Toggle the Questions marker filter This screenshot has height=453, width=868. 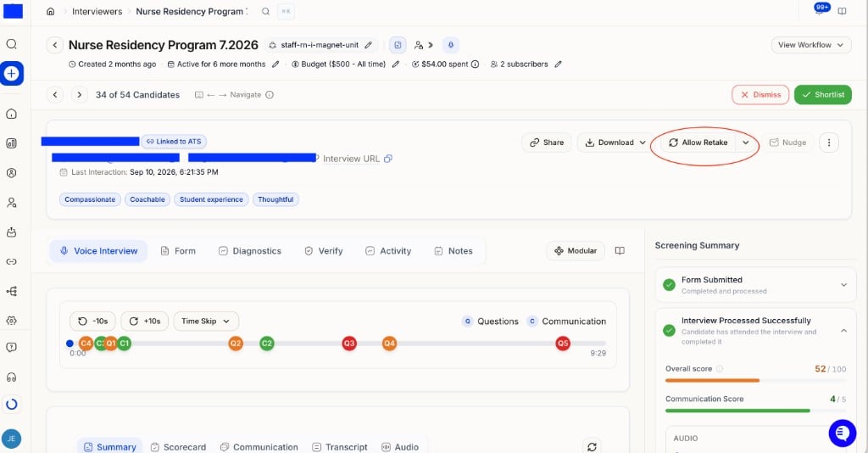(490, 322)
